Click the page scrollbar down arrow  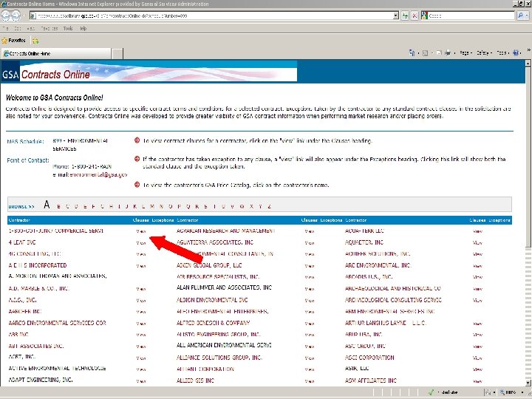tap(528, 383)
